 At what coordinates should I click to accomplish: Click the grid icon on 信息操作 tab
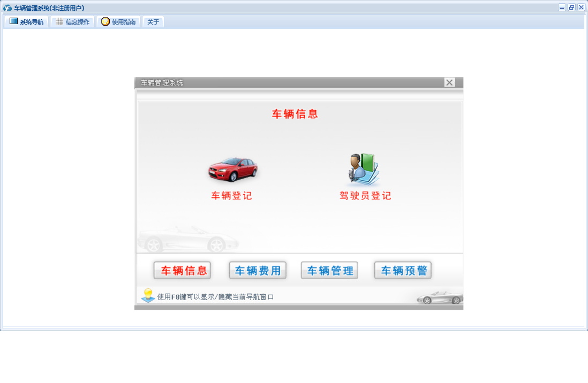59,22
